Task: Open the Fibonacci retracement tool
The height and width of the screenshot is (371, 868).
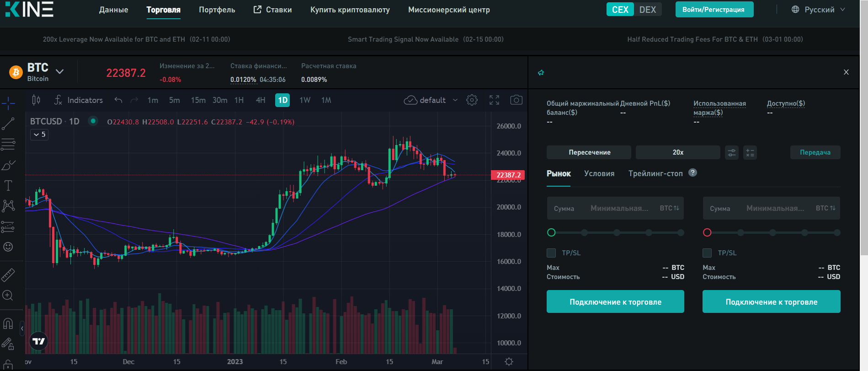Action: (x=8, y=145)
